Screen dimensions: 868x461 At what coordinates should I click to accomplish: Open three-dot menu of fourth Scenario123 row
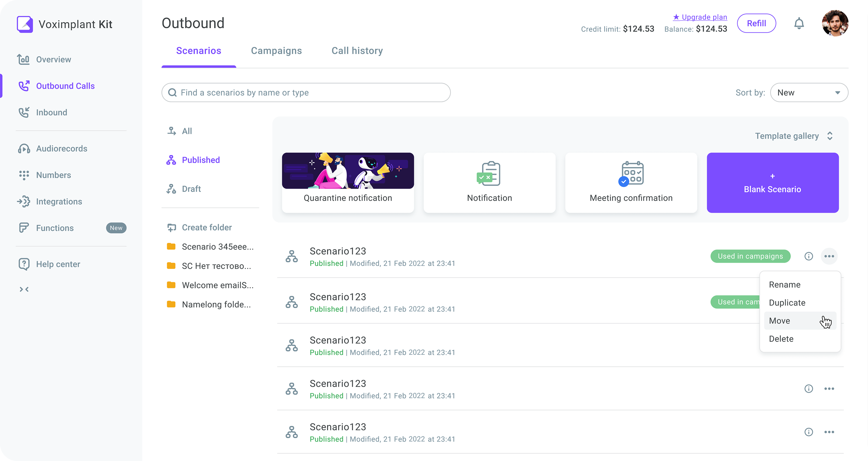829,389
